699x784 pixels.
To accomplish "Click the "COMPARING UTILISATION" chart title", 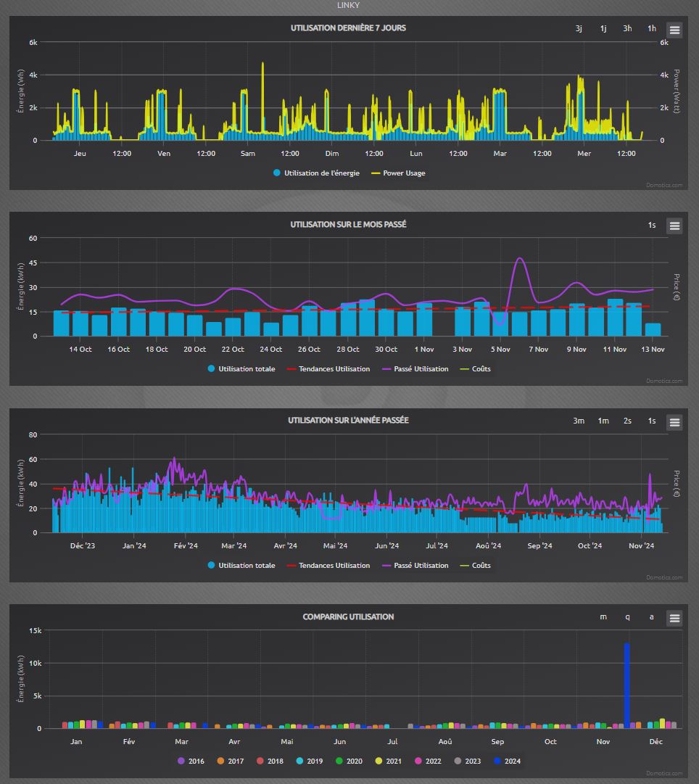I will coord(349,617).
